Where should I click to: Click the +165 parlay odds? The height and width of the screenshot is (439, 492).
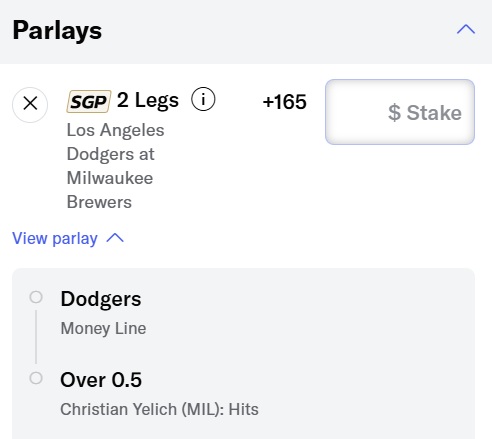coord(284,102)
